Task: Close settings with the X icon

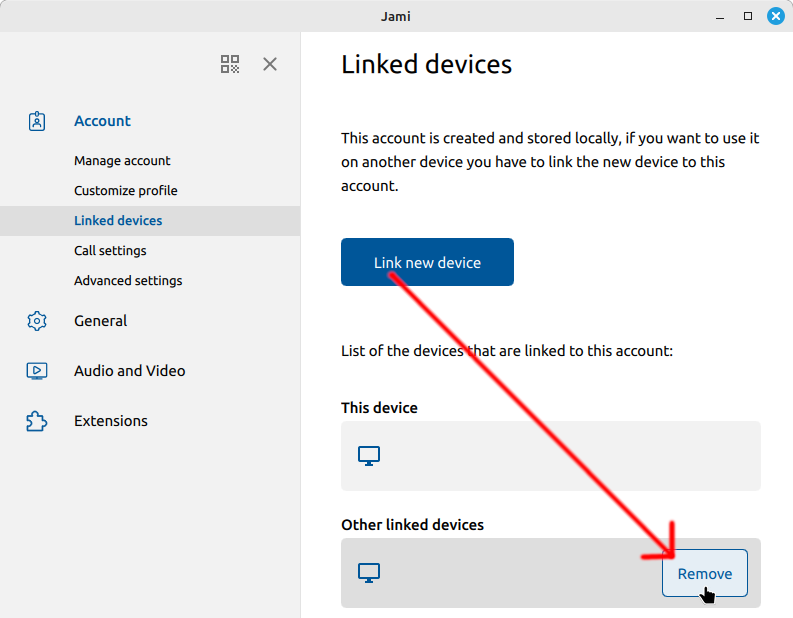Action: 270,64
